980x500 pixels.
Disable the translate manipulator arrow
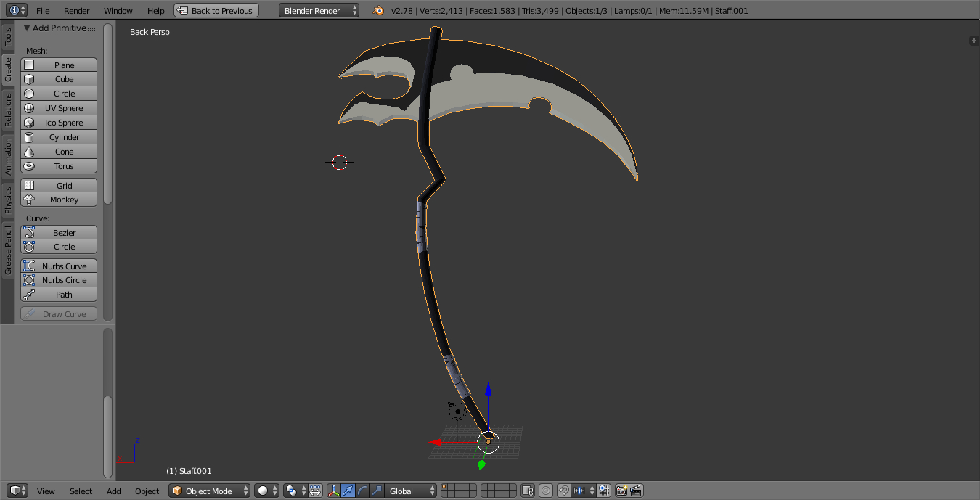coord(348,491)
